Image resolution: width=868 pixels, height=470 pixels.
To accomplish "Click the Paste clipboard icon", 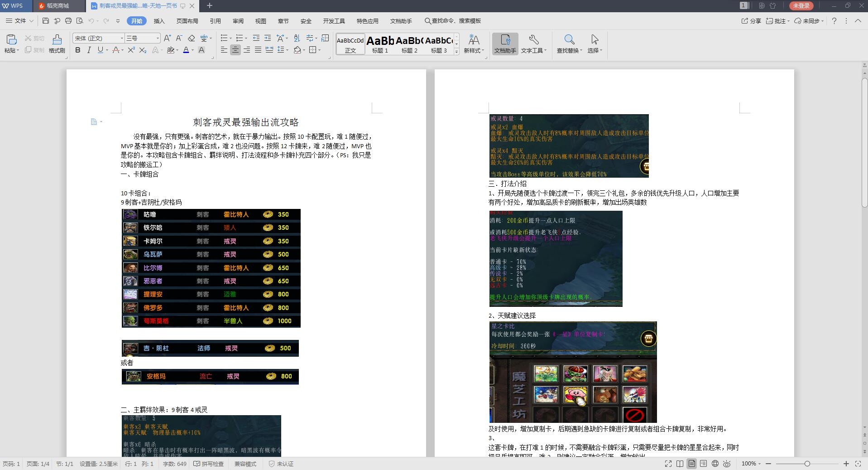I will point(11,39).
